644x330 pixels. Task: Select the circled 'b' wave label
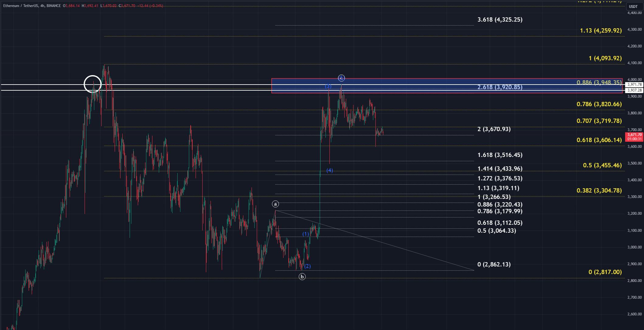pos(302,276)
